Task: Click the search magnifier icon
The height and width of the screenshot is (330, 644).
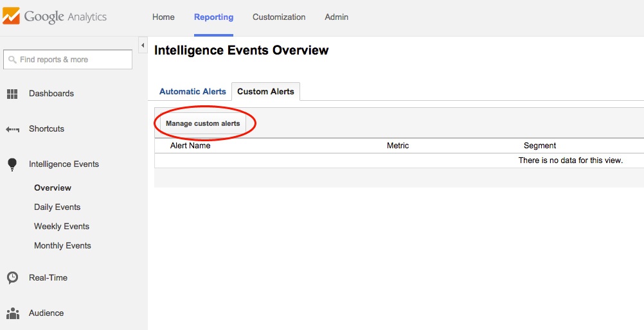Action: (12, 60)
